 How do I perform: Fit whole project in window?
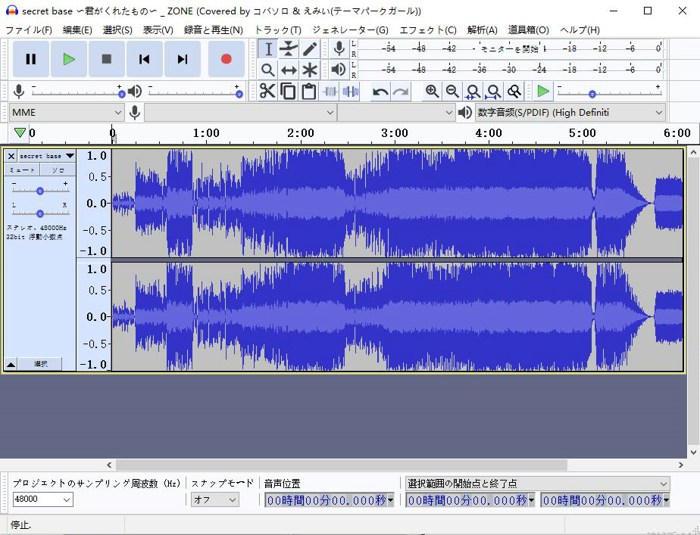point(493,91)
